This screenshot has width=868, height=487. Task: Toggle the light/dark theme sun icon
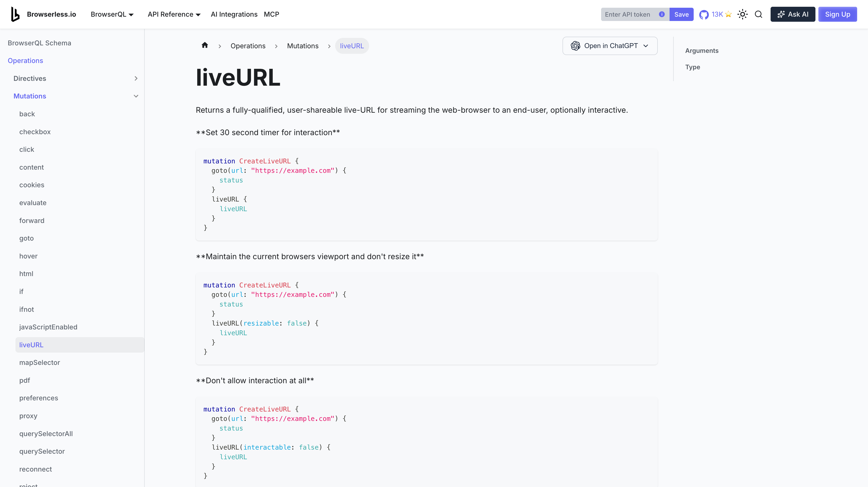tap(743, 14)
